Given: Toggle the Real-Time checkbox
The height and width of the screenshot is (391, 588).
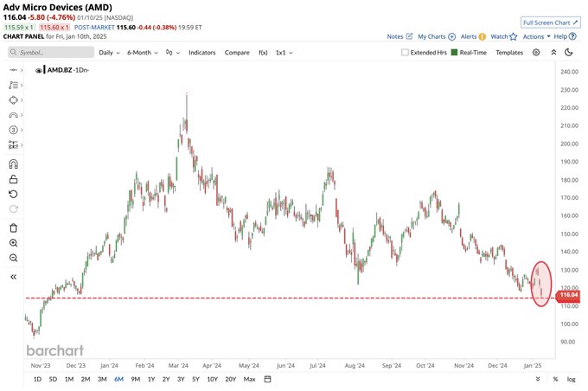Looking at the screenshot, I should [454, 53].
